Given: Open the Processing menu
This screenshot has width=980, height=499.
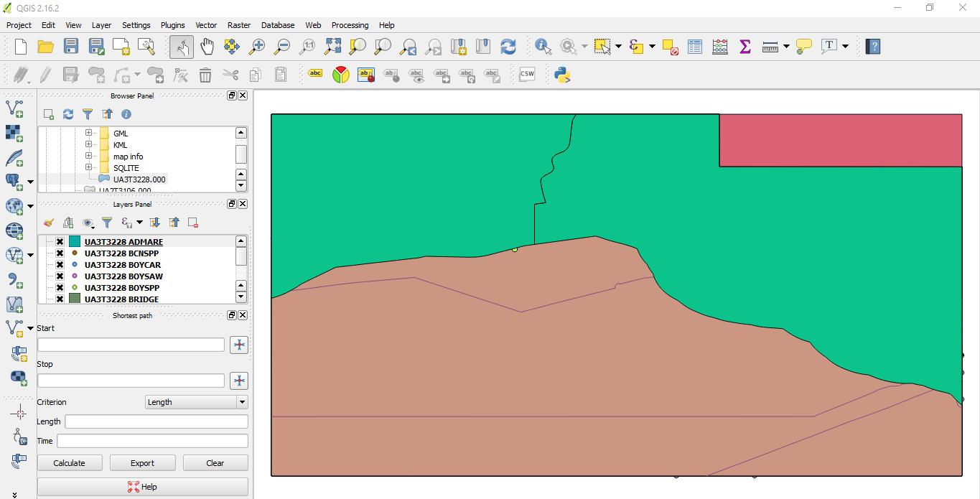Looking at the screenshot, I should coord(350,25).
